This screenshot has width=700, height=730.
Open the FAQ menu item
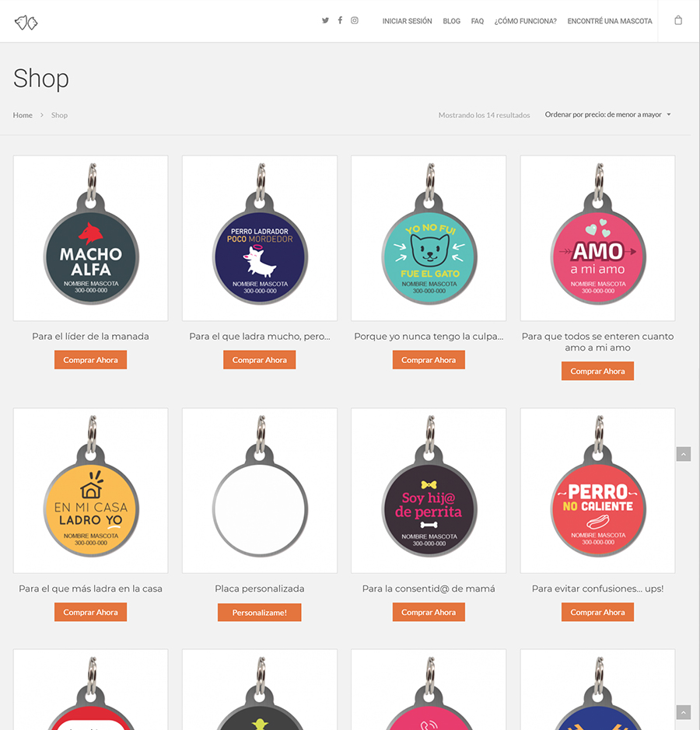[x=478, y=21]
